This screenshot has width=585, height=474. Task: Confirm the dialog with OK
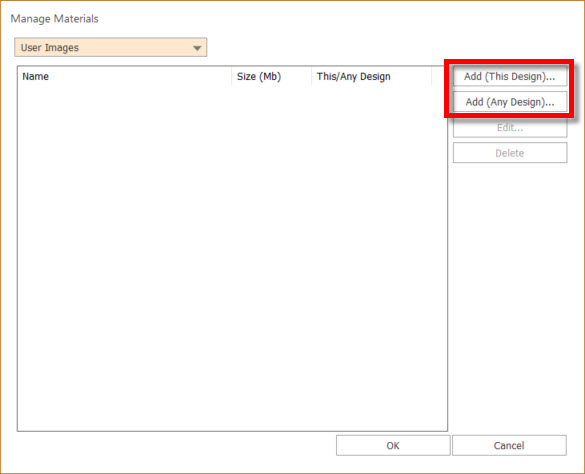point(393,445)
